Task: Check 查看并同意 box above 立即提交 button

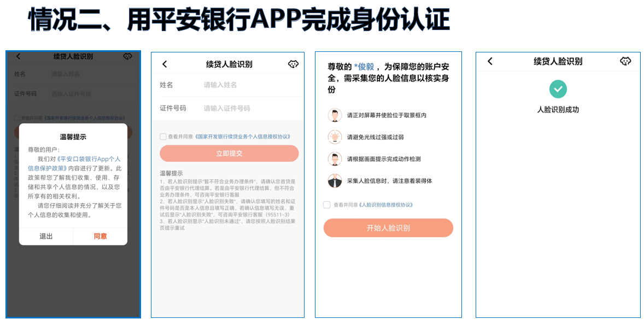Action: pyautogui.click(x=163, y=137)
